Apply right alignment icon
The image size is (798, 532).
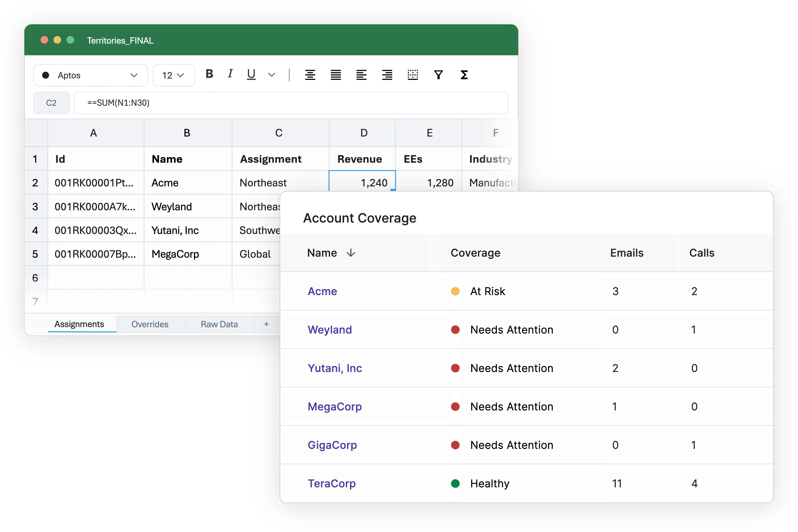pyautogui.click(x=387, y=75)
